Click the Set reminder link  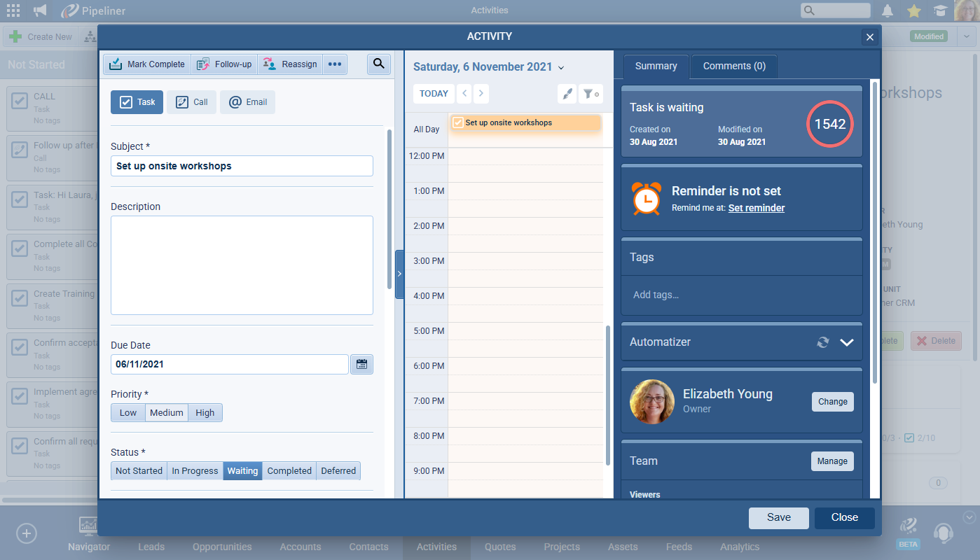coord(756,208)
